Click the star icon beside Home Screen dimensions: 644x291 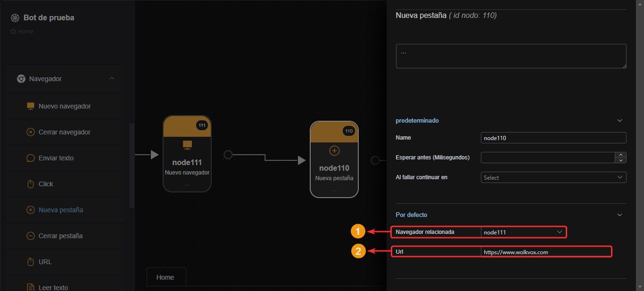coord(13,32)
